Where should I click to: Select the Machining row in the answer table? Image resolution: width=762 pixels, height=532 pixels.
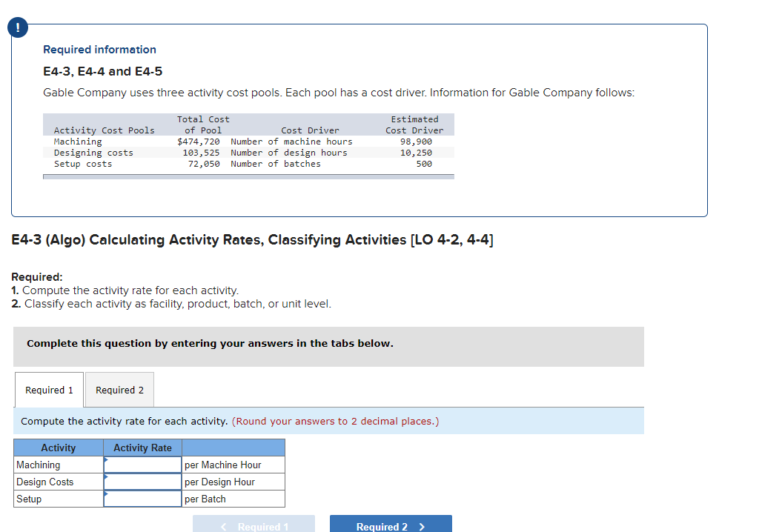pyautogui.click(x=58, y=465)
